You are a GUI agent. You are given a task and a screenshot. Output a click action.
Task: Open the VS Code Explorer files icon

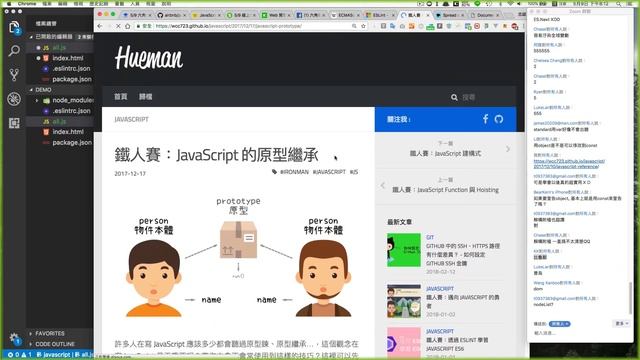tap(14, 28)
